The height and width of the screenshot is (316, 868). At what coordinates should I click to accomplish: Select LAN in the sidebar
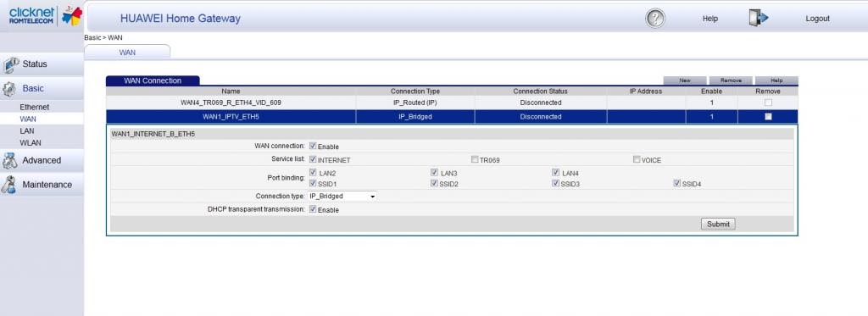(27, 131)
